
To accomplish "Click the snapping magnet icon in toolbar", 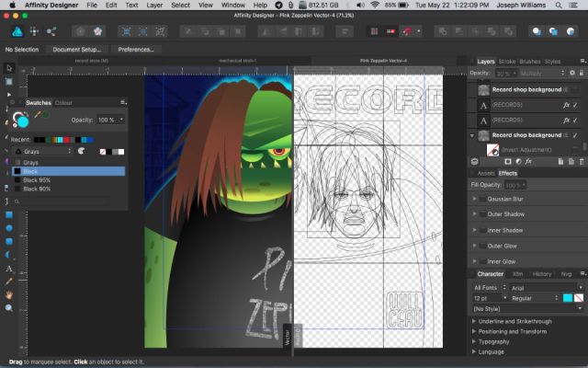I will tap(407, 31).
